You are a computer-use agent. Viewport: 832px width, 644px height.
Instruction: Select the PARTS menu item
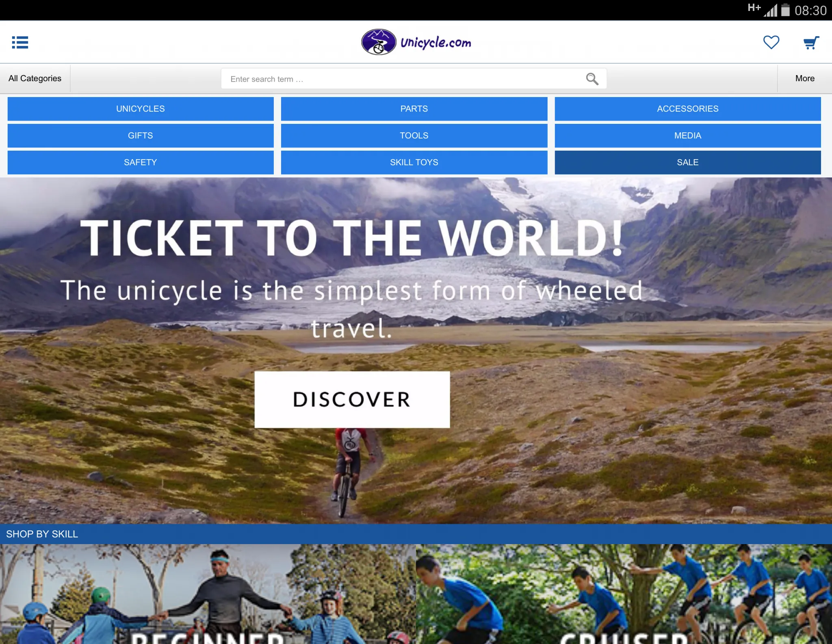(x=414, y=109)
